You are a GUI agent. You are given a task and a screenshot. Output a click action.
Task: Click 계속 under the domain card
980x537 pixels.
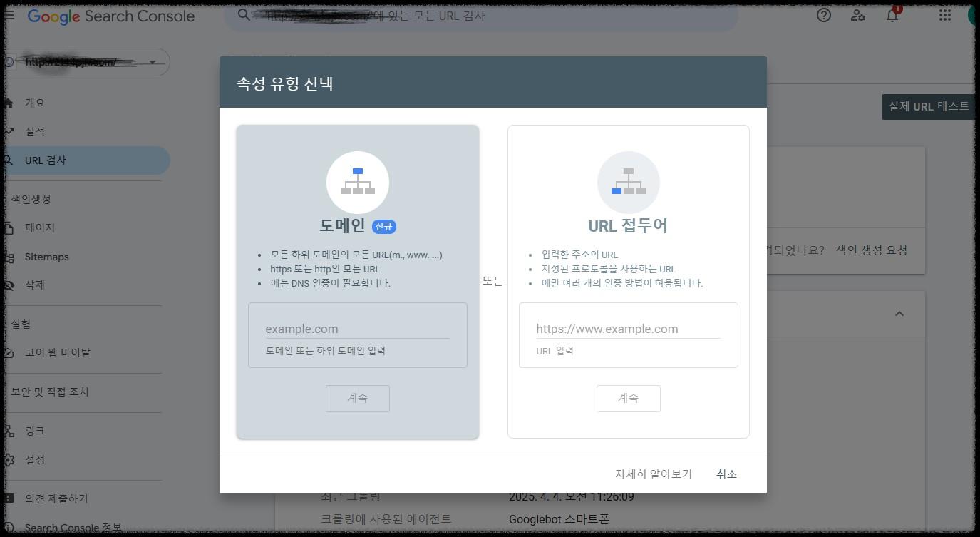point(358,398)
